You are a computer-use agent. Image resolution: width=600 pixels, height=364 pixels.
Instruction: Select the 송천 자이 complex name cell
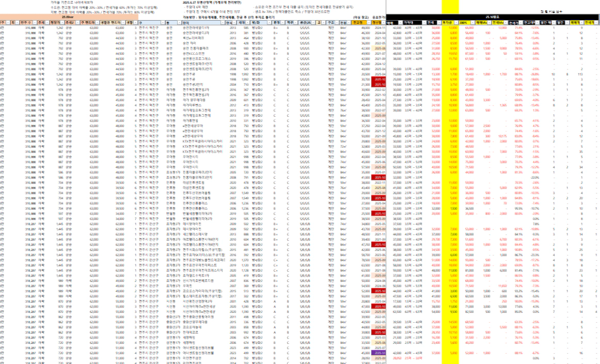[x=189, y=42]
